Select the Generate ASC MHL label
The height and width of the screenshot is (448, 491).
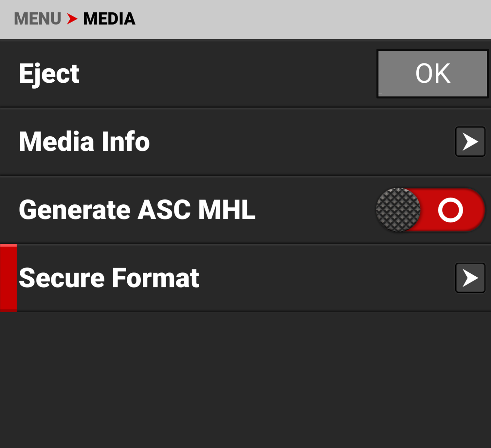(x=137, y=210)
